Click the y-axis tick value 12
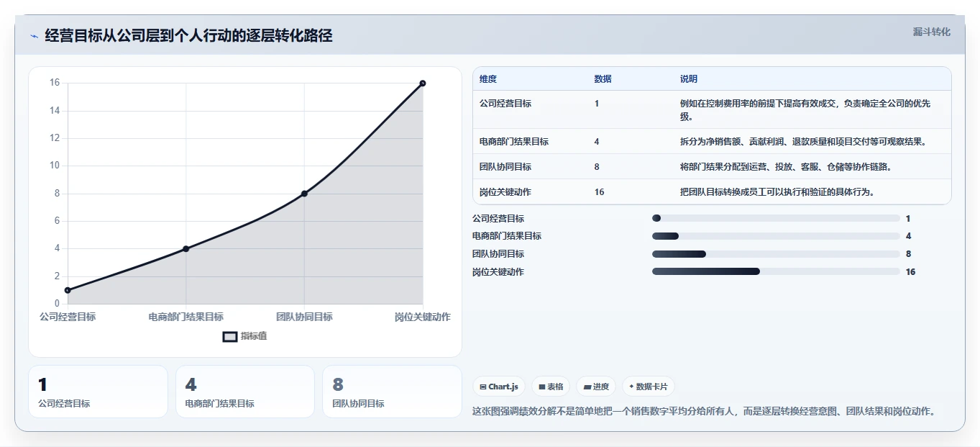The width and height of the screenshot is (980, 447). [55, 138]
